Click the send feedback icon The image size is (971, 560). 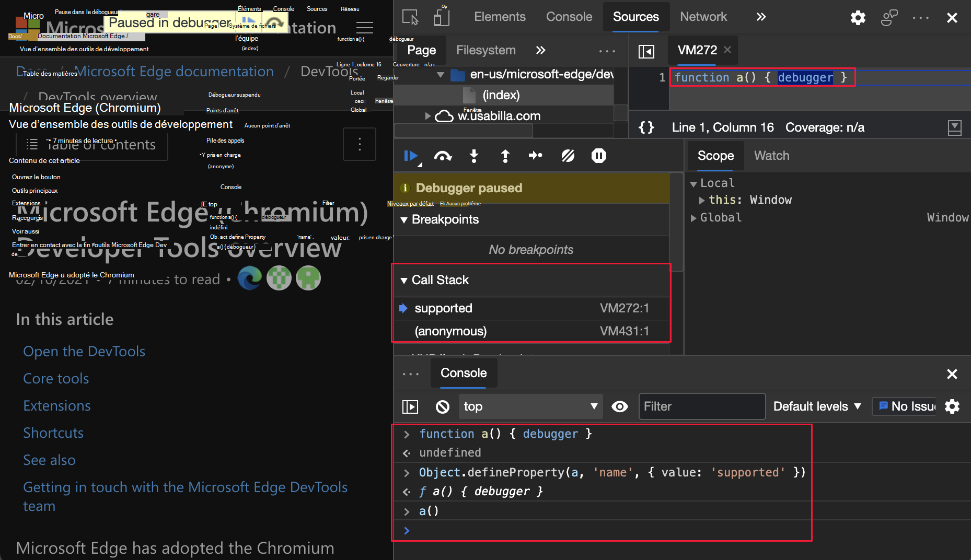point(889,18)
